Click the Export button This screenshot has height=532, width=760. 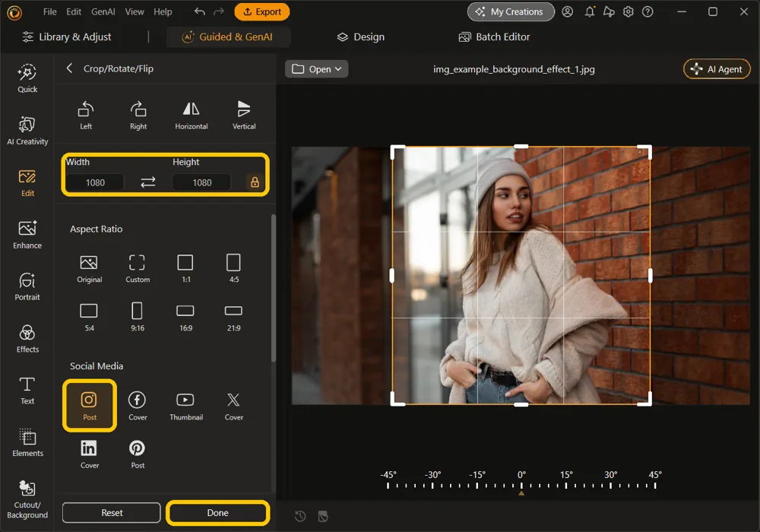(261, 11)
